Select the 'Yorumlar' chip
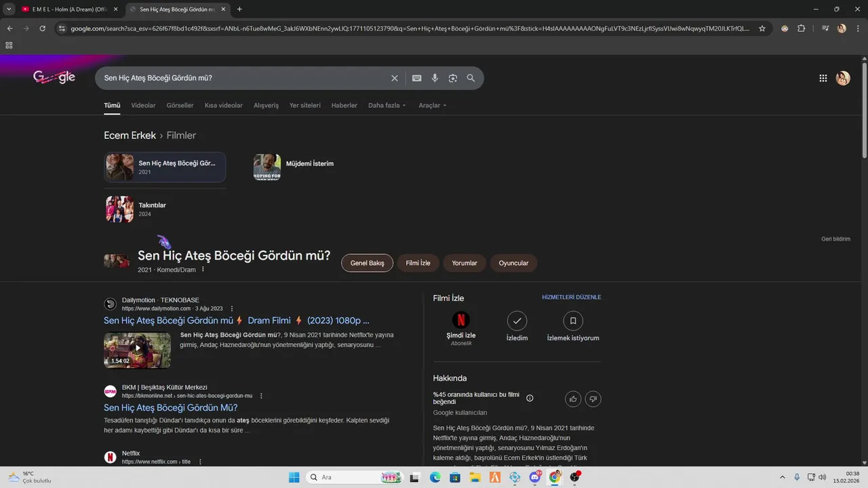 pos(465,263)
